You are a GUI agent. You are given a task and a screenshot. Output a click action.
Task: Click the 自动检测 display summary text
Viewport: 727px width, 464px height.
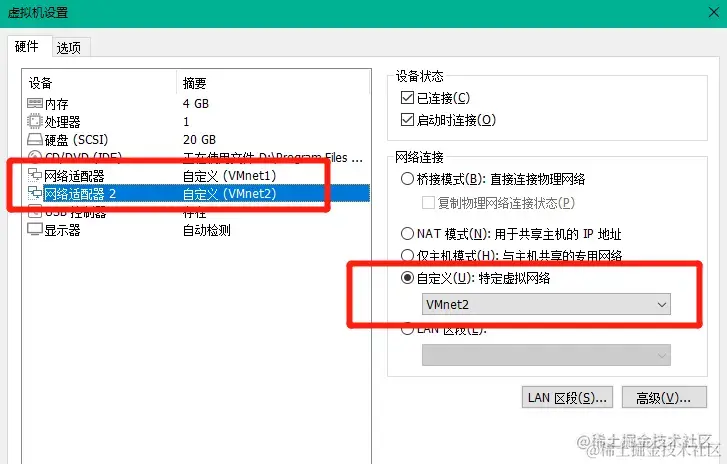click(206, 230)
